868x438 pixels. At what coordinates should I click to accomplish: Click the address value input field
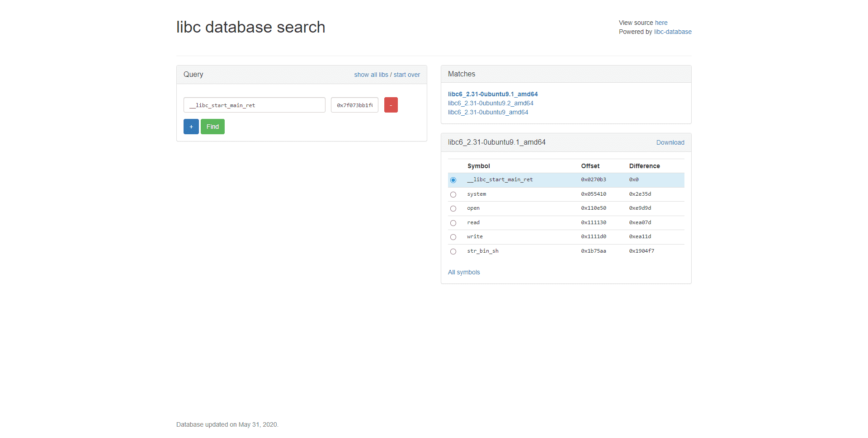point(354,105)
